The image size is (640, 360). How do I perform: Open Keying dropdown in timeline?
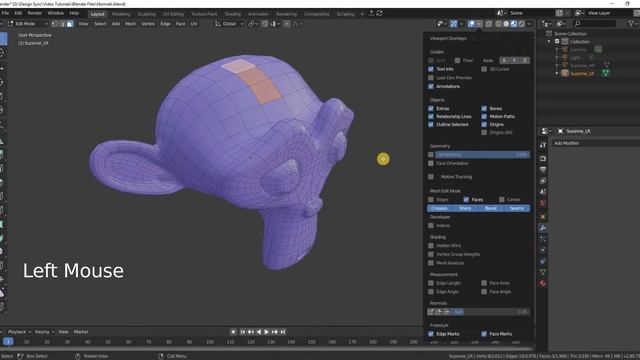click(x=44, y=332)
